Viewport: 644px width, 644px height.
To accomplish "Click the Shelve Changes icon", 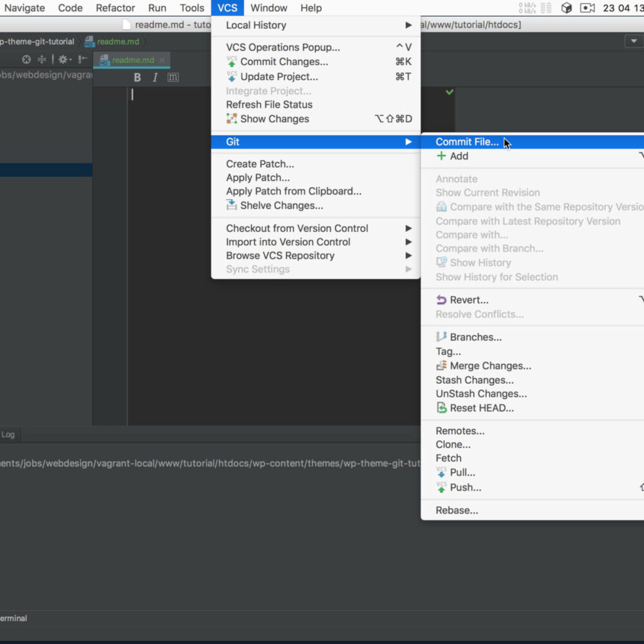I will 232,205.
